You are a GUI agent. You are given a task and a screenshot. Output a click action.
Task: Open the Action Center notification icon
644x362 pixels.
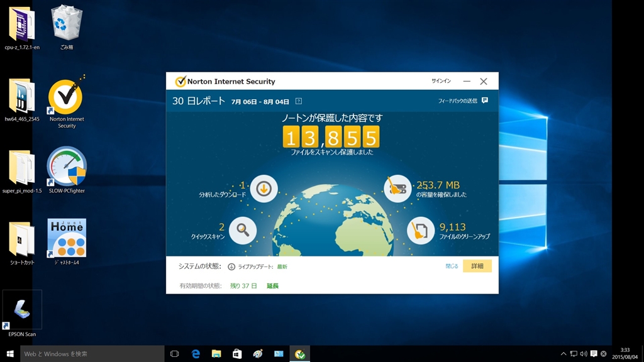coord(594,354)
